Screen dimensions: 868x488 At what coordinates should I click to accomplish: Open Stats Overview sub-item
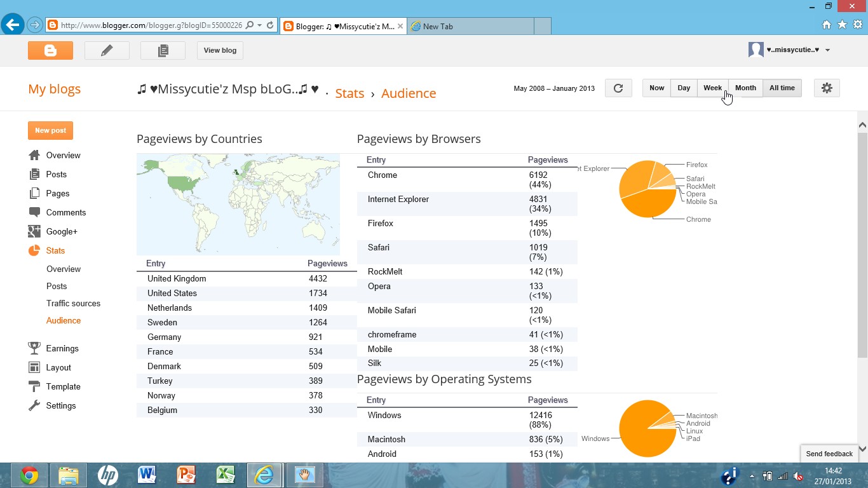[64, 269]
